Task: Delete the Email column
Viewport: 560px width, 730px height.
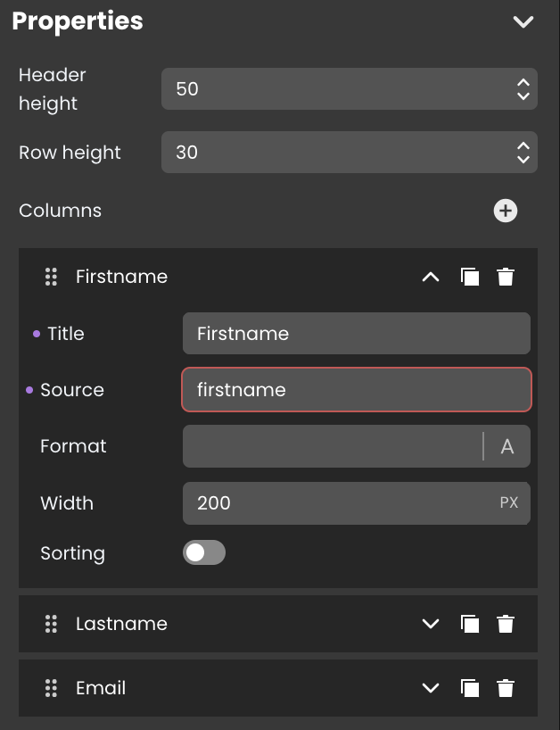Action: (506, 688)
